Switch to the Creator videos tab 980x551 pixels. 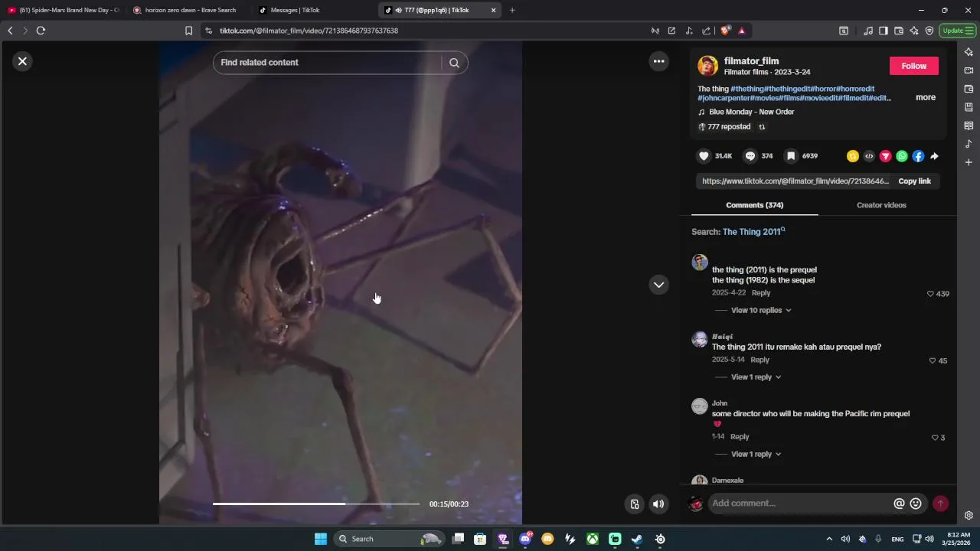pyautogui.click(x=881, y=205)
